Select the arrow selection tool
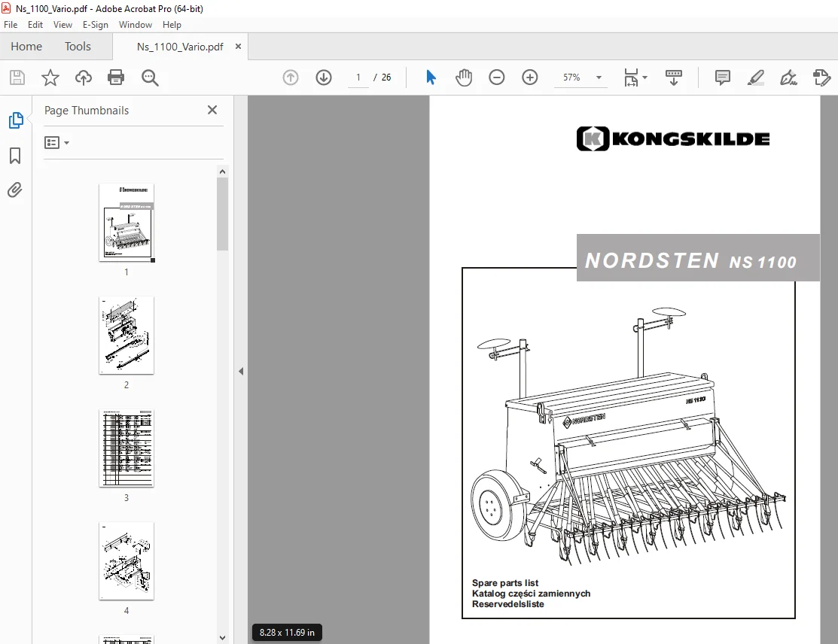 coord(431,77)
